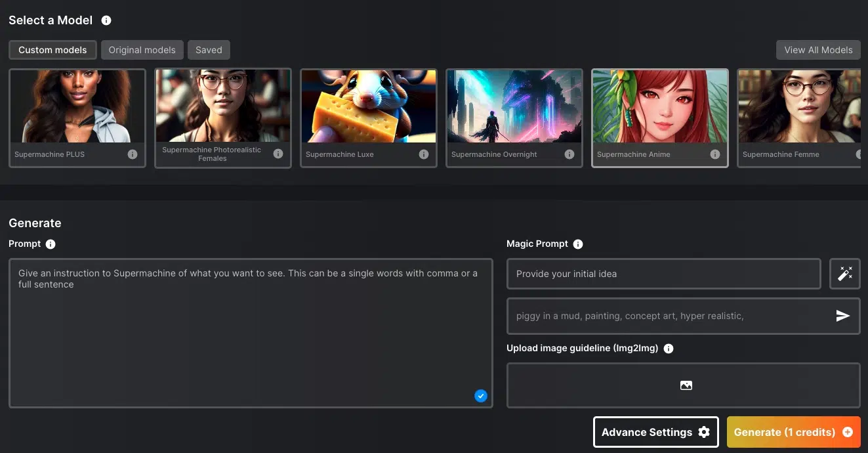
Task: Click info icon next to Upload image guideline
Action: pyautogui.click(x=669, y=349)
